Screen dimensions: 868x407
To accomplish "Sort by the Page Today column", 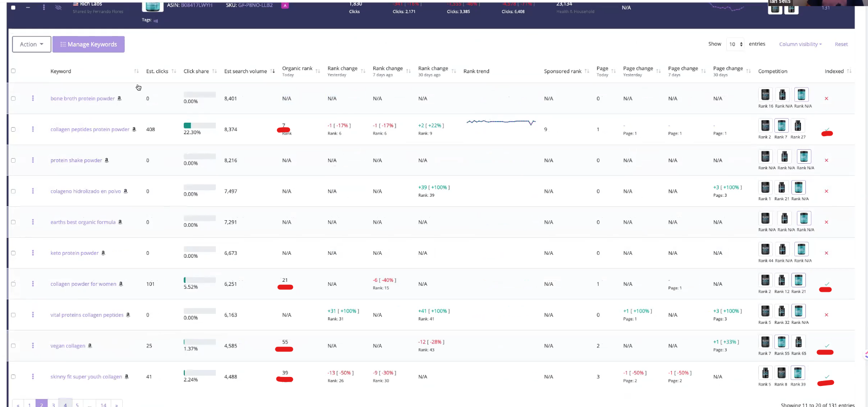I will (x=613, y=71).
